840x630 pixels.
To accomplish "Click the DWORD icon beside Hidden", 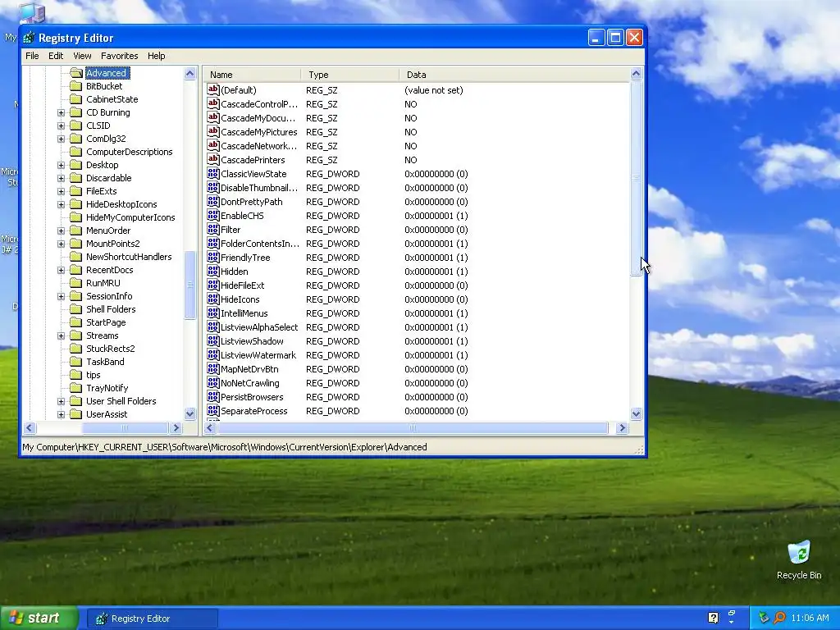I will pyautogui.click(x=213, y=271).
